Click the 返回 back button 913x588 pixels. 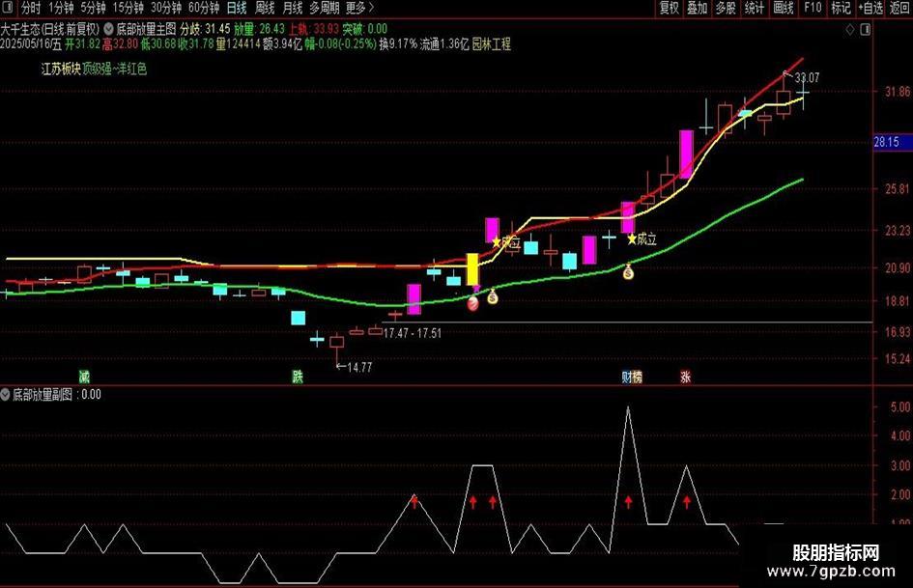point(899,8)
